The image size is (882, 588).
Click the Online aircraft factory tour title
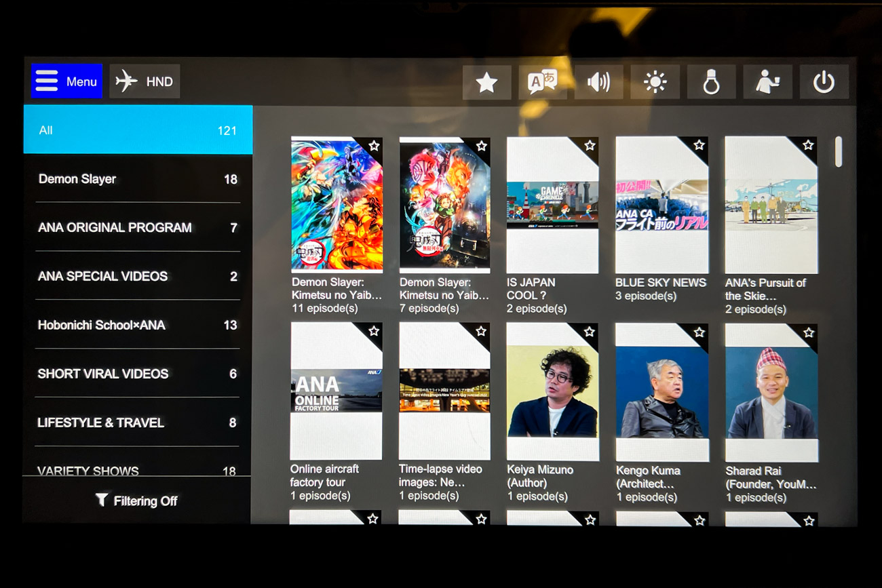[x=324, y=475]
